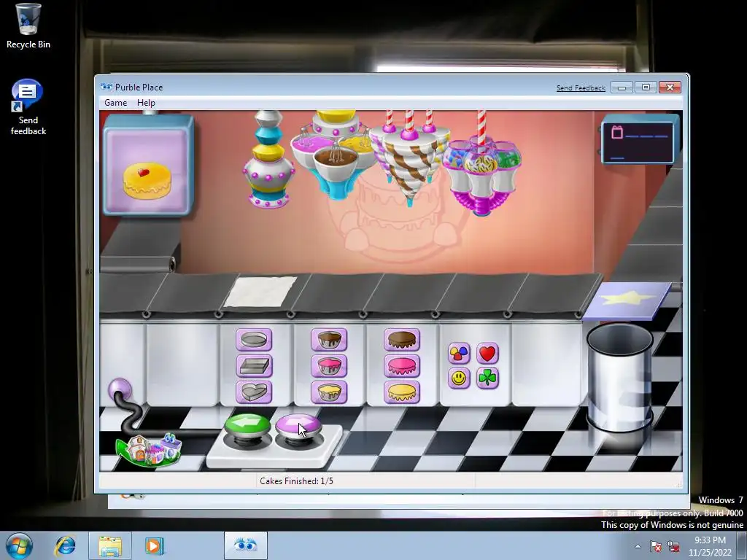Choose the chocolate batter button
Viewport: 747px width, 560px height.
click(x=329, y=340)
